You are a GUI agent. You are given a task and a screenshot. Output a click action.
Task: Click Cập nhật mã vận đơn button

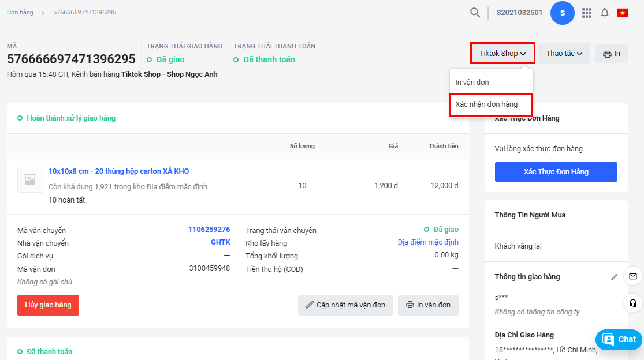[x=345, y=305]
